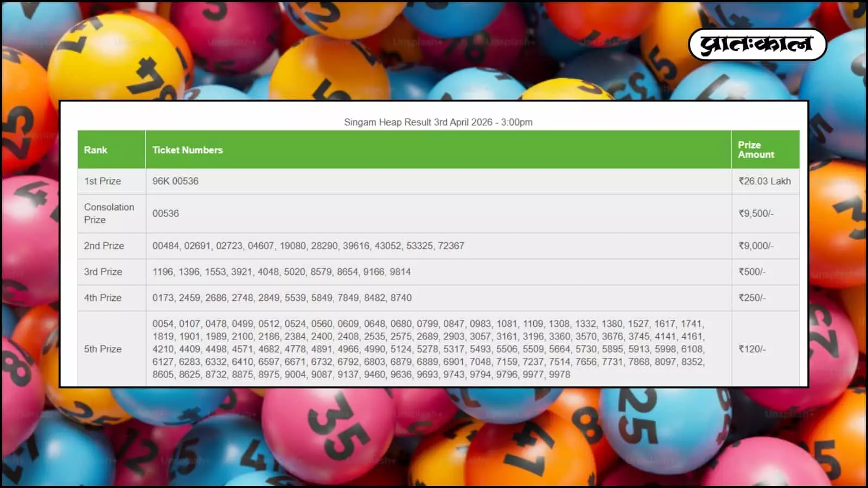Click the 5th Prize rank cell
The width and height of the screenshot is (868, 488).
[103, 349]
